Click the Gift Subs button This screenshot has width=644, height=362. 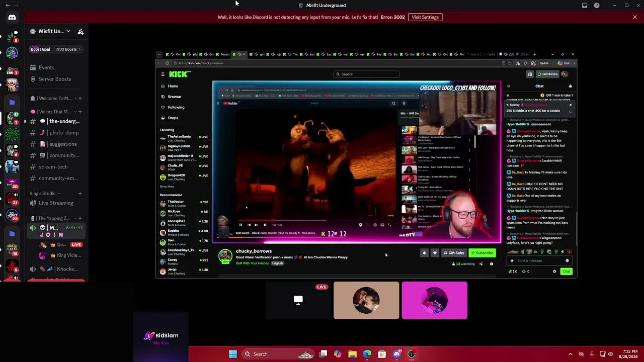(454, 253)
